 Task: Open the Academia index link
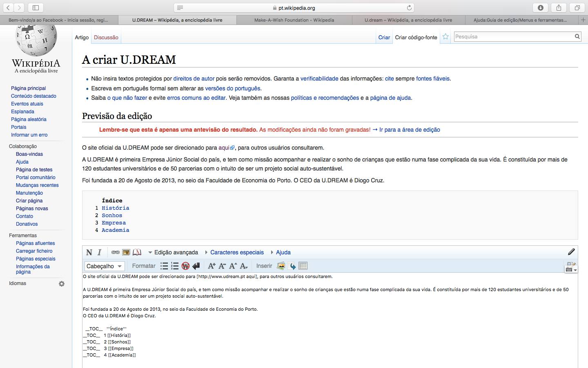(x=116, y=230)
